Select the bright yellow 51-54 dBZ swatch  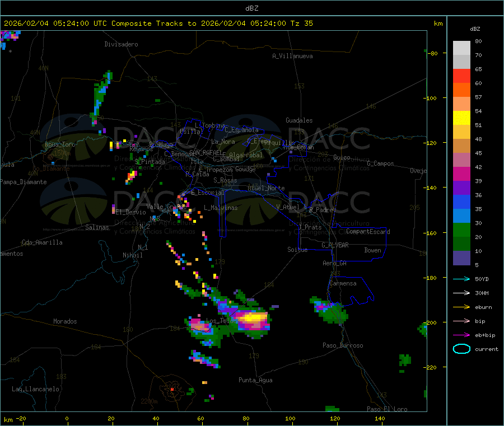point(461,118)
